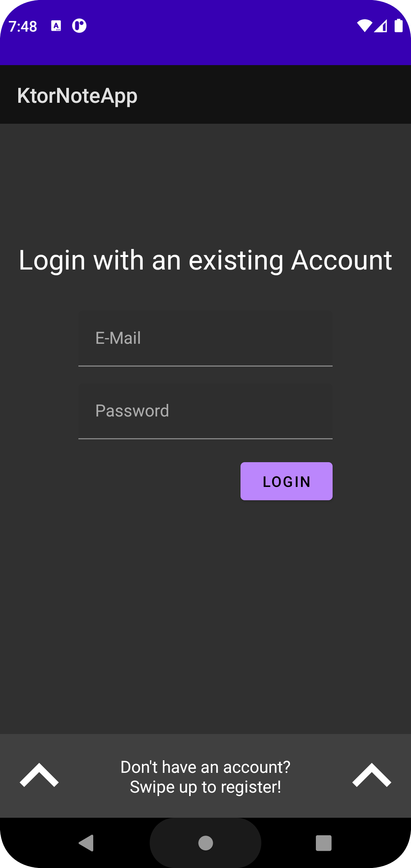Viewport: 411px width, 868px height.
Task: Tap the "Swipe up to register!" text
Action: [x=205, y=787]
